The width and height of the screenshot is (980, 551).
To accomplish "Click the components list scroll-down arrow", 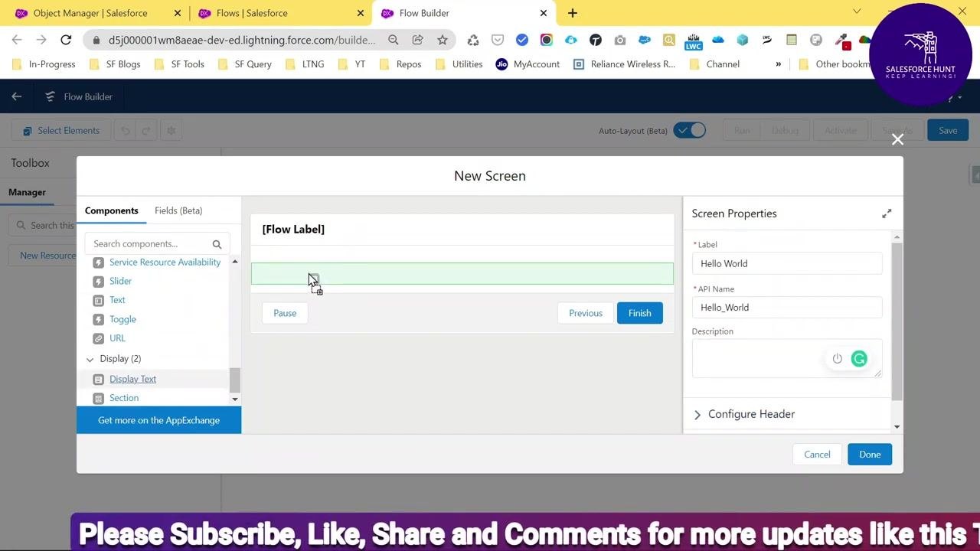I will point(235,399).
